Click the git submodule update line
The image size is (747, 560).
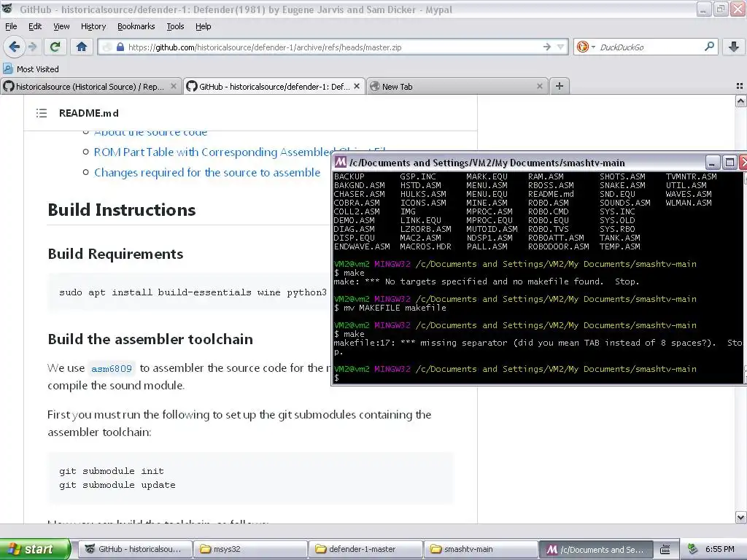point(117,485)
